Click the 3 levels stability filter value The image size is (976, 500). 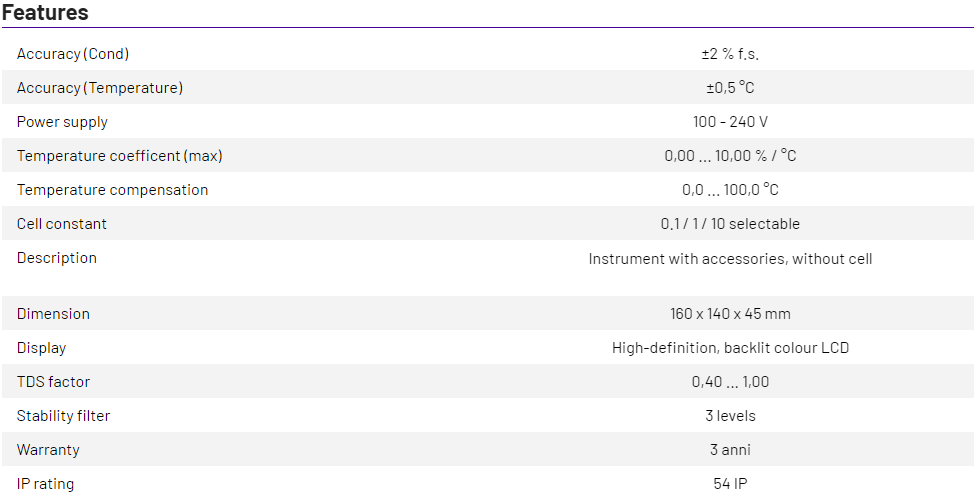pos(730,416)
